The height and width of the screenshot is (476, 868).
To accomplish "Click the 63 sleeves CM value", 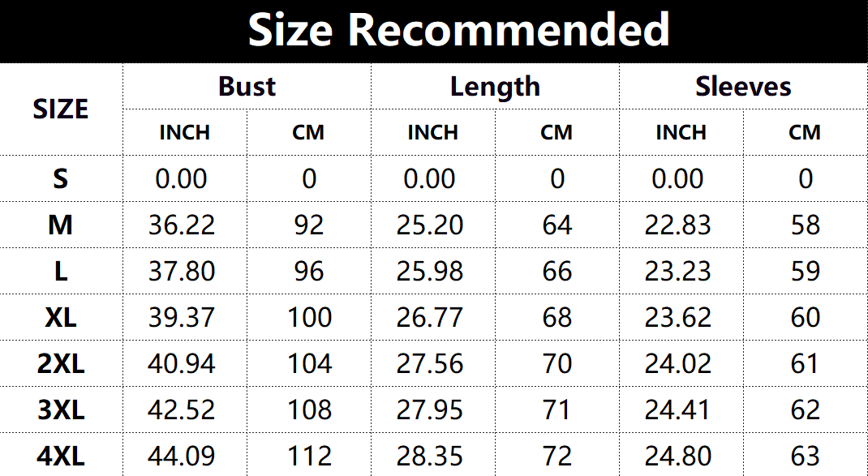I will tap(806, 457).
